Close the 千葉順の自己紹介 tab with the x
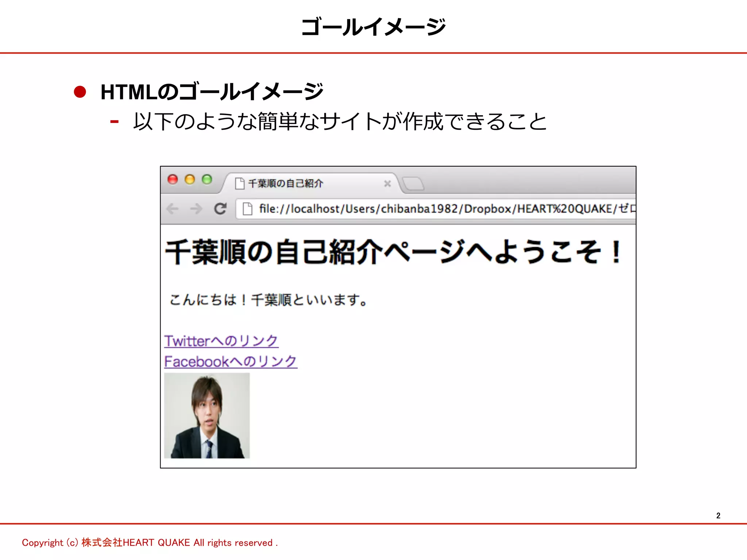Screen dimensions: 747x560 pos(387,184)
